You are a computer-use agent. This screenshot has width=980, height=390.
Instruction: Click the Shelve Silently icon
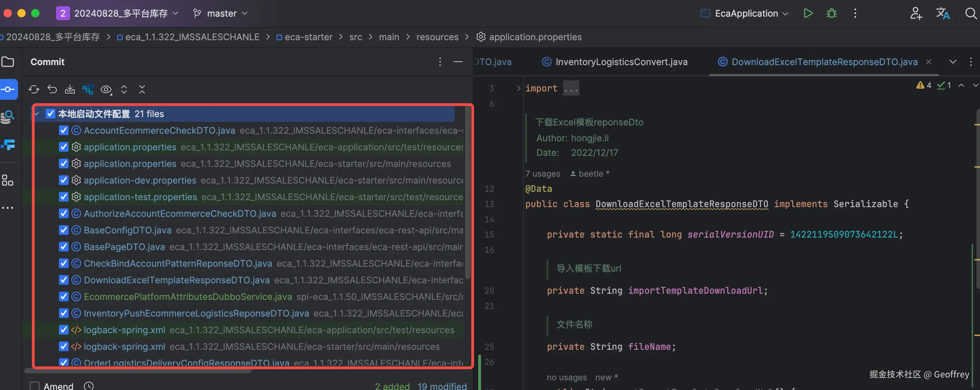point(70,89)
